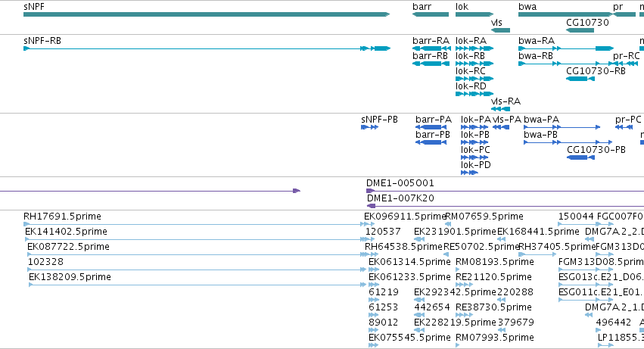644x349 pixels.
Task: Select EST RM07993.5prime
Action: 495,338
